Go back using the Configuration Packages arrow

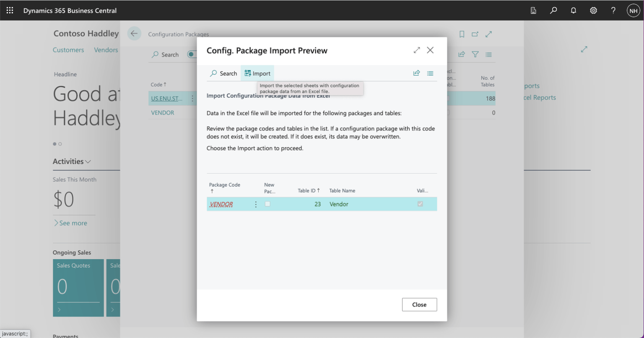pyautogui.click(x=134, y=34)
